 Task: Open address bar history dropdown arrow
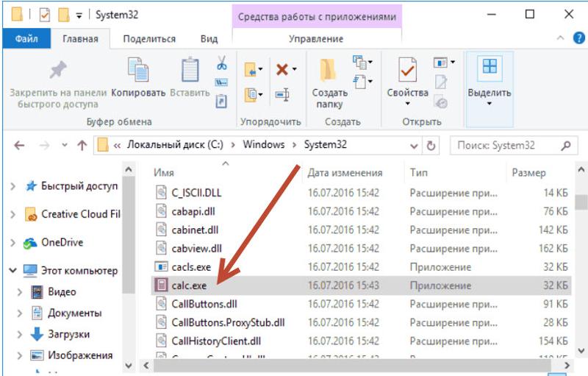pyautogui.click(x=415, y=145)
